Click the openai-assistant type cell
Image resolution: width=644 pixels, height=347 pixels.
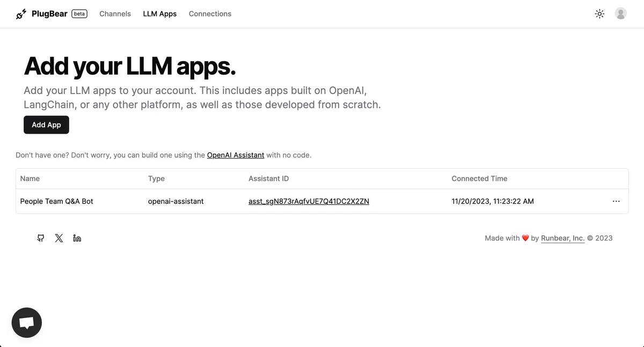point(175,201)
